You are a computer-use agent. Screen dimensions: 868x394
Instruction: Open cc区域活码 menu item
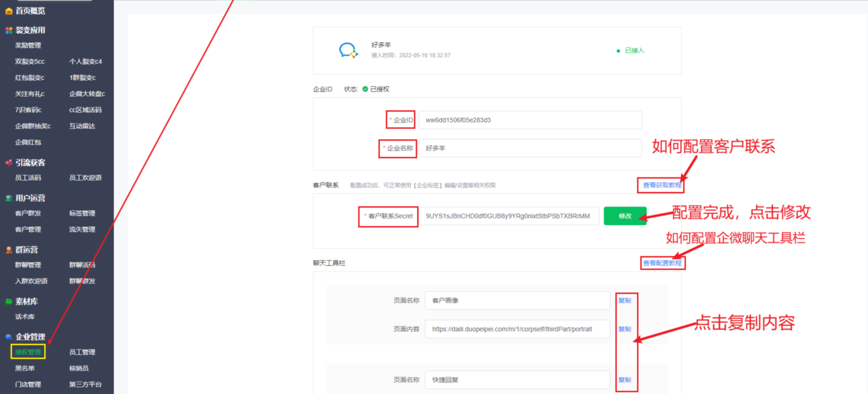point(85,110)
